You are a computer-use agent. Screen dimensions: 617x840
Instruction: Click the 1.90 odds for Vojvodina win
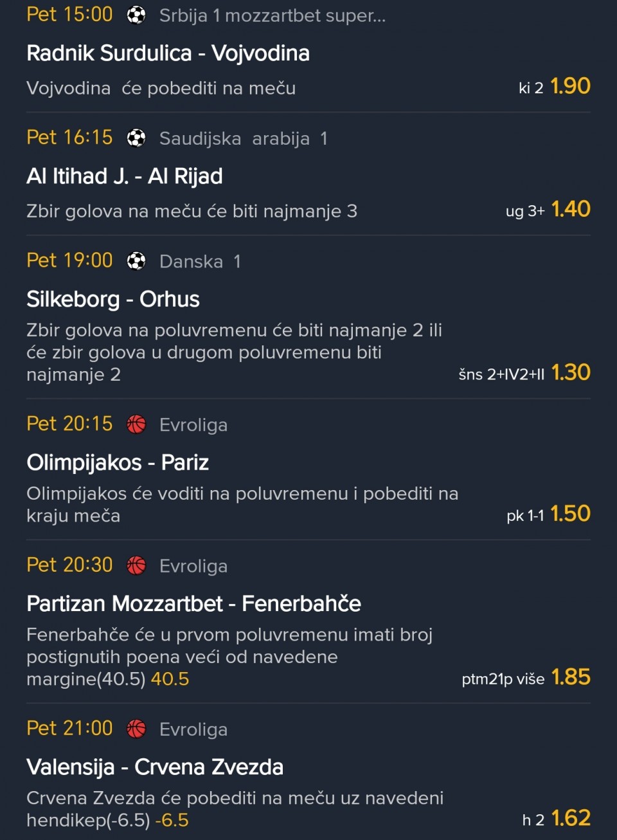tap(570, 86)
